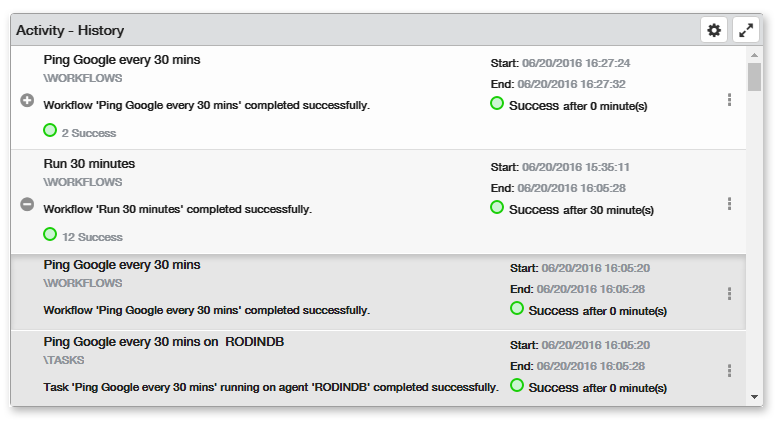Viewport: 778px width, 423px height.
Task: Click the green '12 Success' status circle
Action: click(50, 234)
